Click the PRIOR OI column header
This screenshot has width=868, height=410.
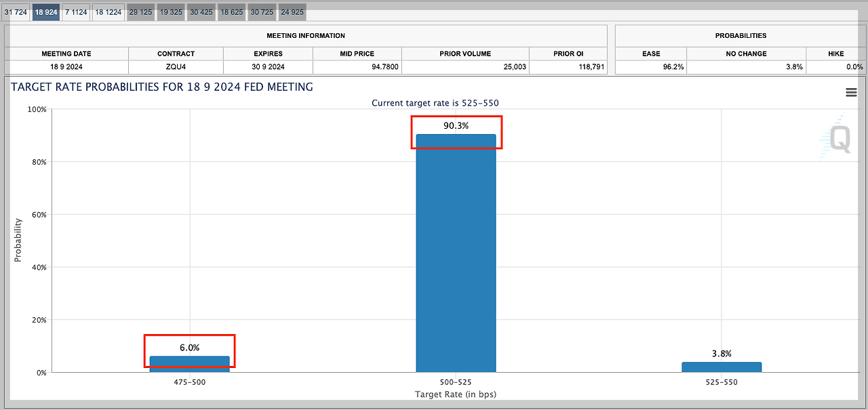(x=568, y=54)
